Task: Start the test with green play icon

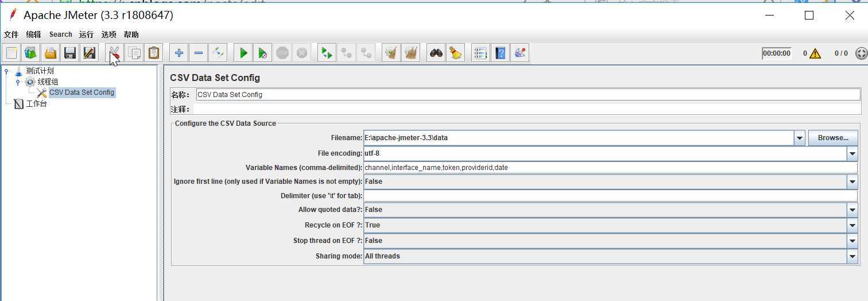Action: click(243, 53)
